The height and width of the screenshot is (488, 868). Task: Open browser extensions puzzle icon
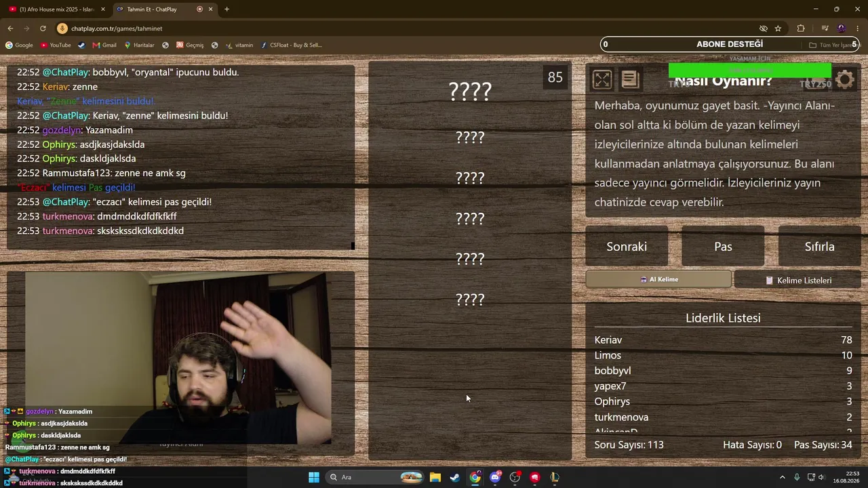801,28
